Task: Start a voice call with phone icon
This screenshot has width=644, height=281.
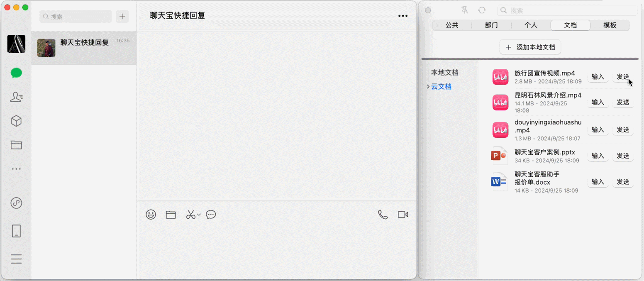Action: (383, 215)
